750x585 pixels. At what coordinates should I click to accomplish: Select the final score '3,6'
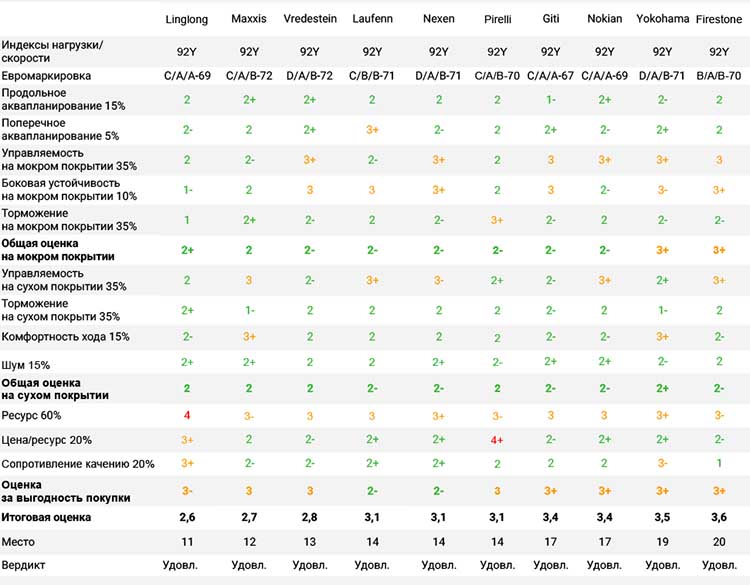718,517
